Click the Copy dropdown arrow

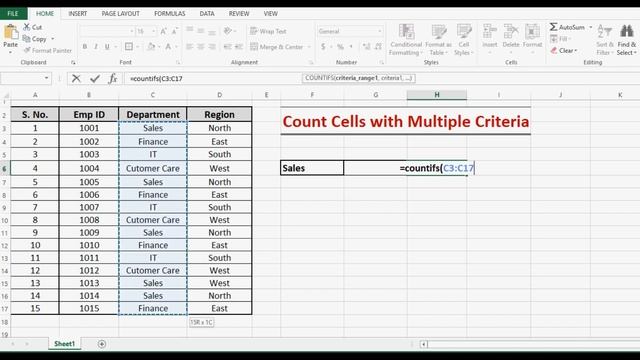click(x=53, y=39)
